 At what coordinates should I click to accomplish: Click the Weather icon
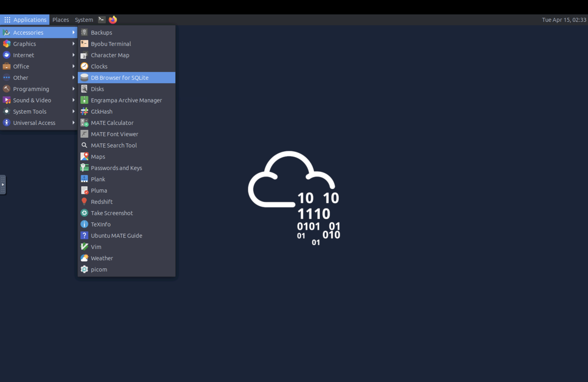[84, 258]
